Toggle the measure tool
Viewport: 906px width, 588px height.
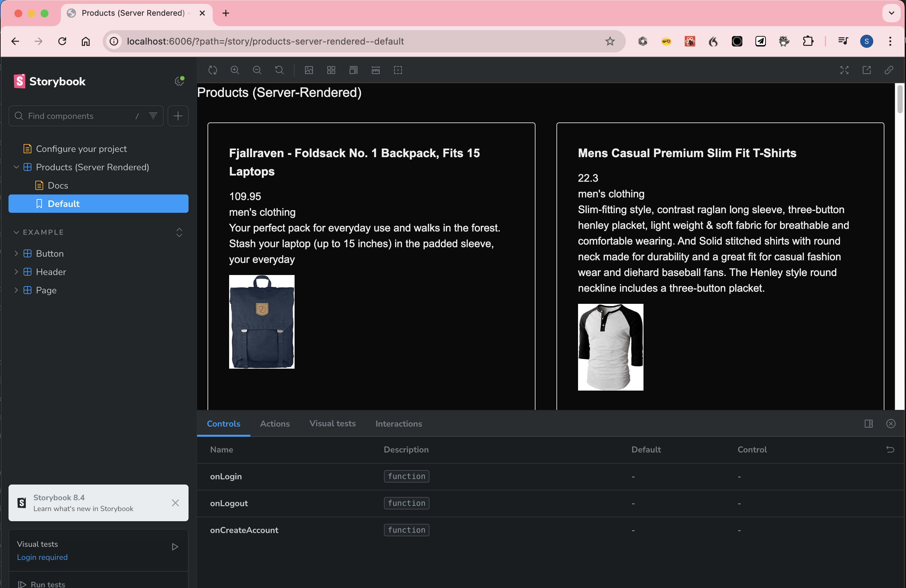click(x=376, y=70)
